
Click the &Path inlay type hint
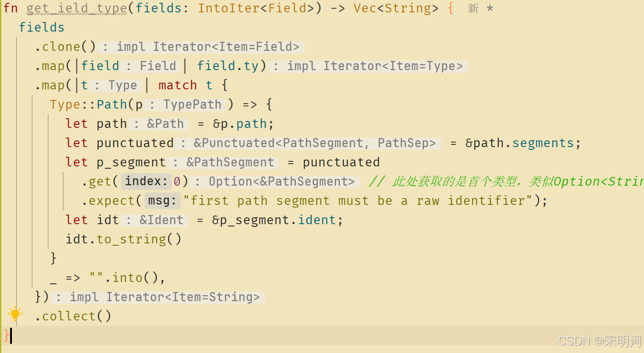click(x=159, y=124)
